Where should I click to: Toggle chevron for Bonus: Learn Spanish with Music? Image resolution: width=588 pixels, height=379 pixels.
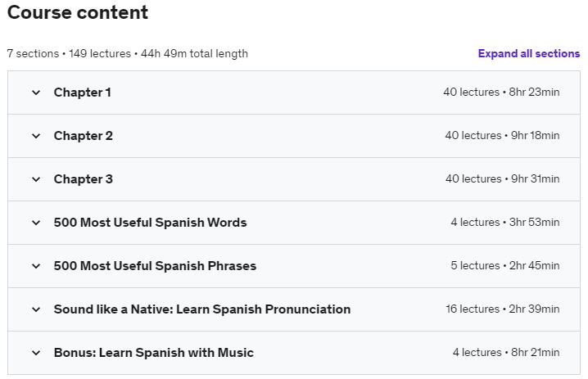36,353
